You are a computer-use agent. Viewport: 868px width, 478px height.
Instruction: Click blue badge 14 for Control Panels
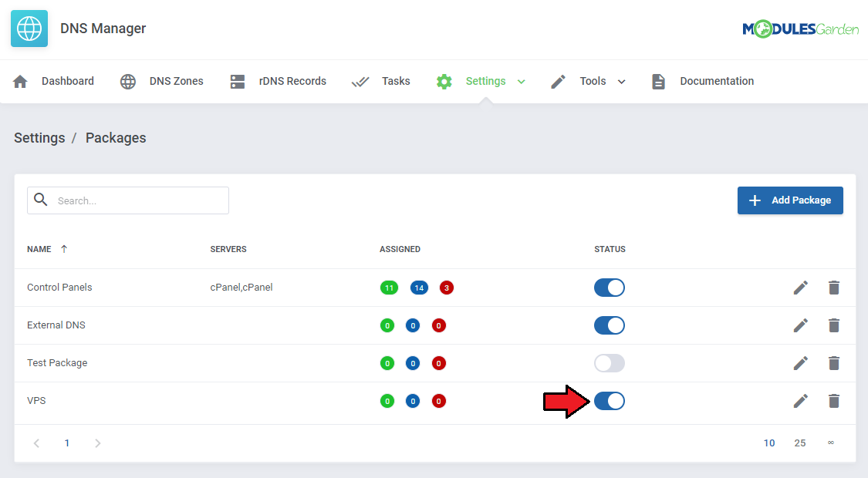point(419,288)
